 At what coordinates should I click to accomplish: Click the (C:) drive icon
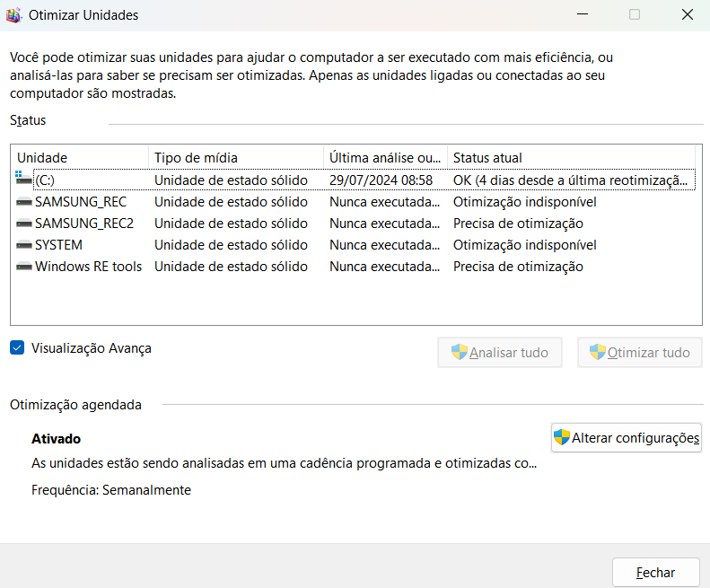[x=23, y=178]
